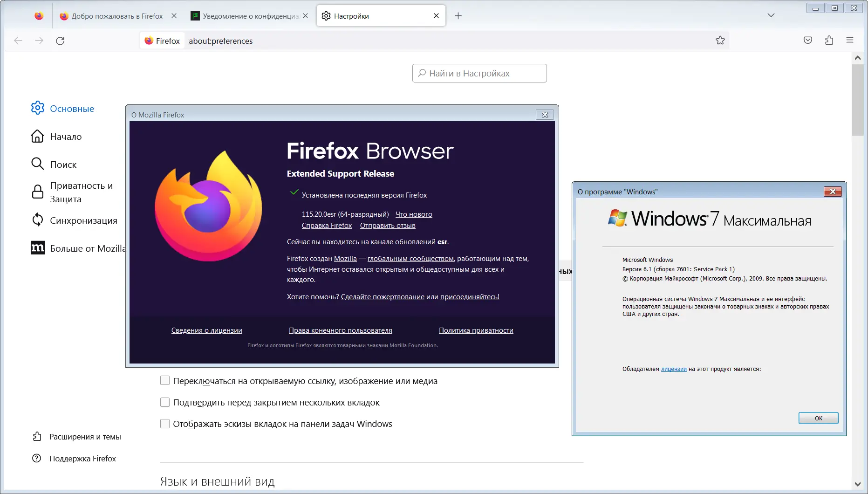868x494 pixels.
Task: Click the 'Сделайте пожертвование' link
Action: (383, 297)
